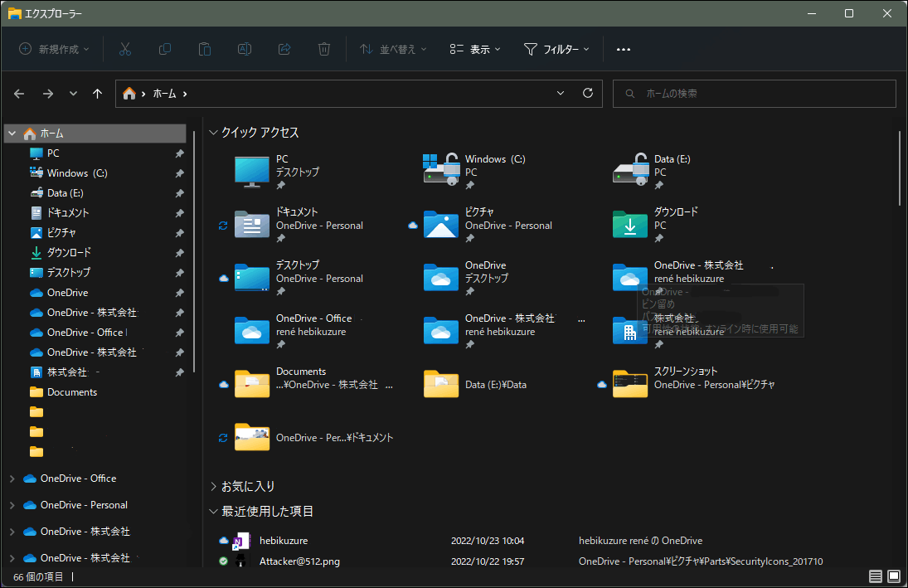Click the Paste clipboard icon
Screen dimensions: 908x588
[x=205, y=49]
